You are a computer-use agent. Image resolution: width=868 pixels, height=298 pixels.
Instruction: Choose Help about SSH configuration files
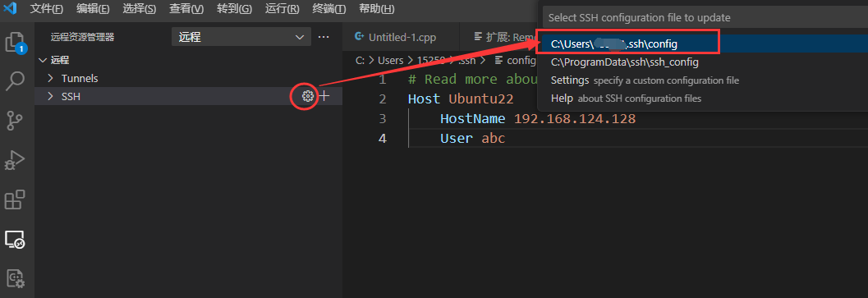(704, 99)
